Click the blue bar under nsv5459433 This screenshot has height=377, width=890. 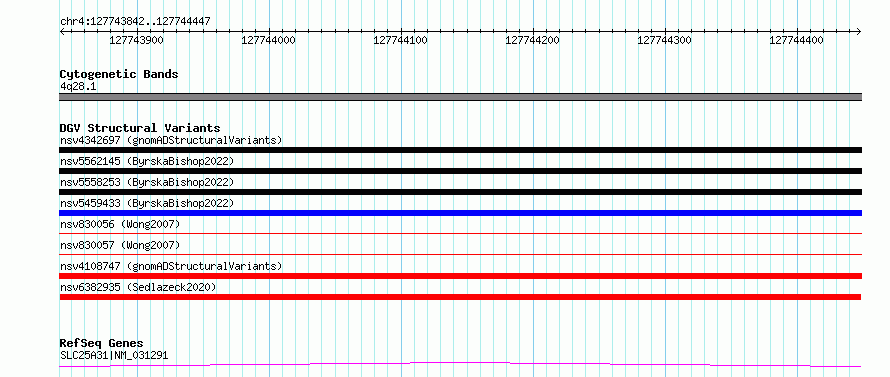coord(460,213)
